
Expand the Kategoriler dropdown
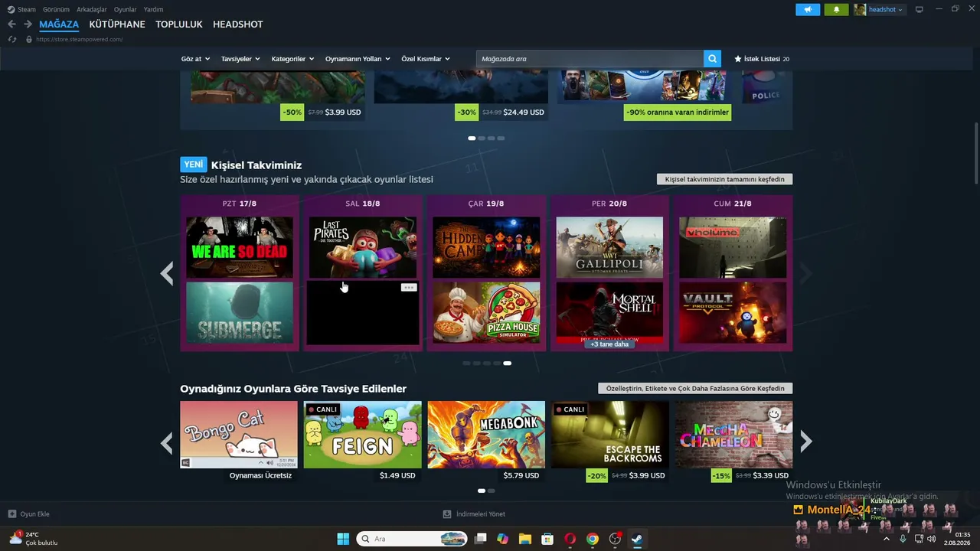coord(293,59)
